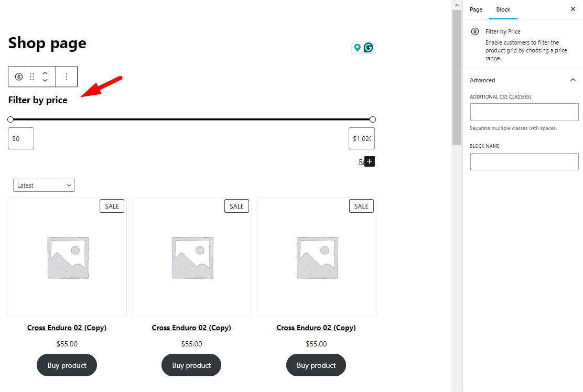The height and width of the screenshot is (392, 583).
Task: Move the block up using the up arrow
Action: [x=45, y=73]
